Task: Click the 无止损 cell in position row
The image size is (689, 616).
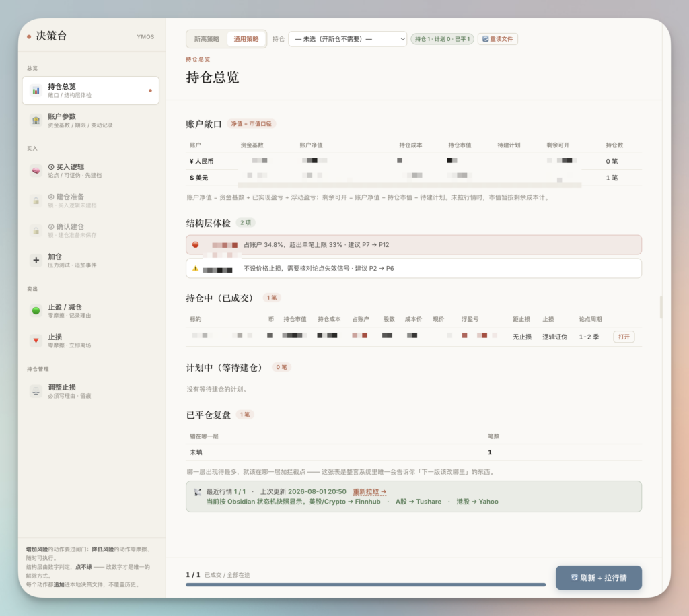Action: (x=522, y=337)
